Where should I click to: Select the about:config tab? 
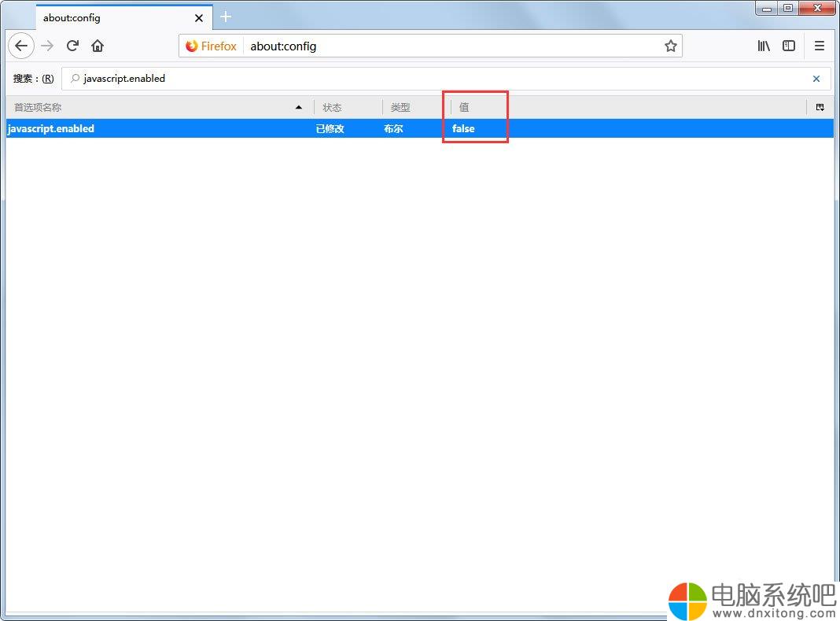tap(124, 17)
